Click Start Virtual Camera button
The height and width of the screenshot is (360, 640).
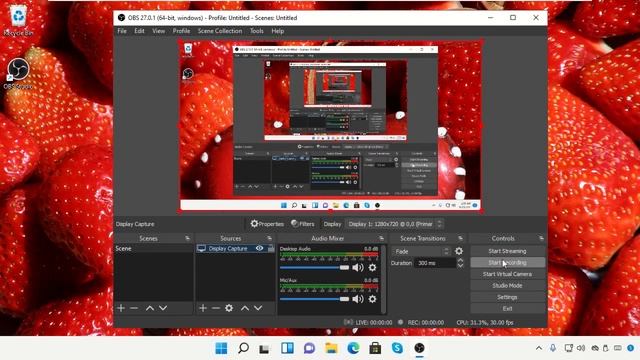pyautogui.click(x=507, y=274)
